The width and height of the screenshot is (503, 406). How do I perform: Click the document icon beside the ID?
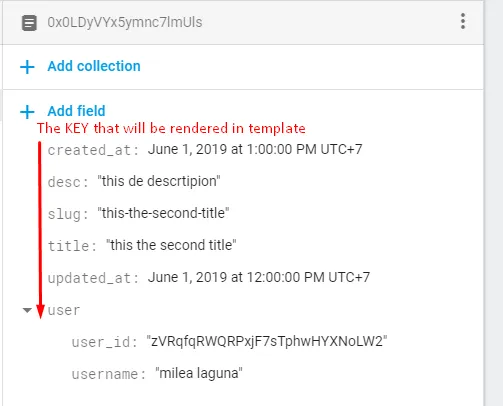[x=29, y=23]
